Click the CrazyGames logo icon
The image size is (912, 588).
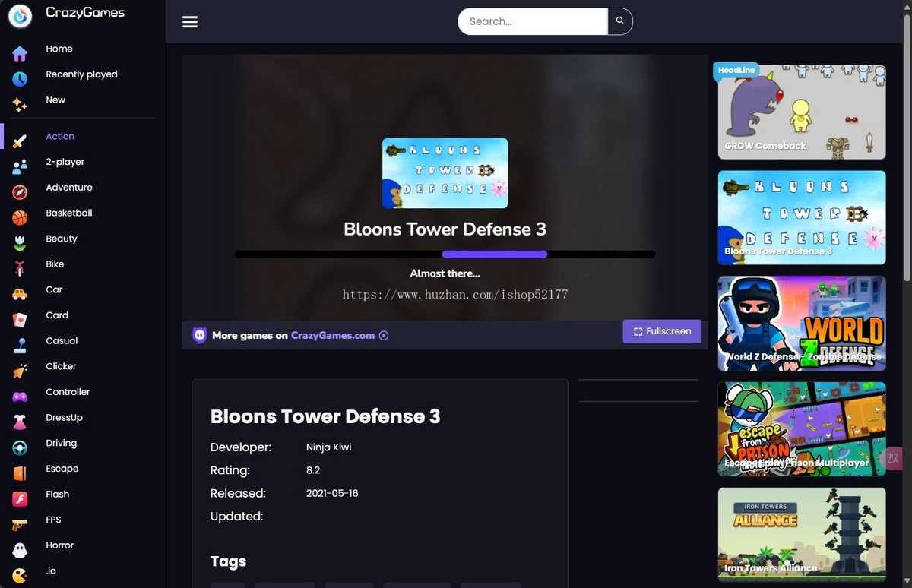click(20, 15)
